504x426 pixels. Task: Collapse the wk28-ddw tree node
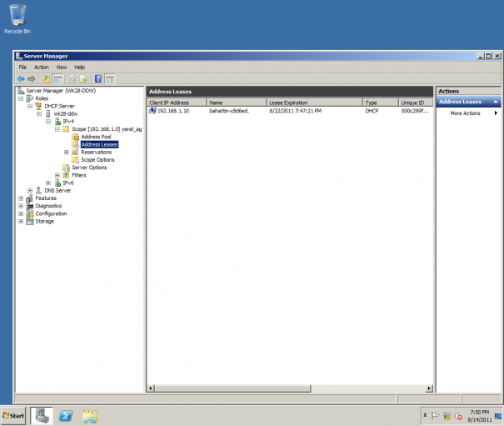(x=39, y=114)
